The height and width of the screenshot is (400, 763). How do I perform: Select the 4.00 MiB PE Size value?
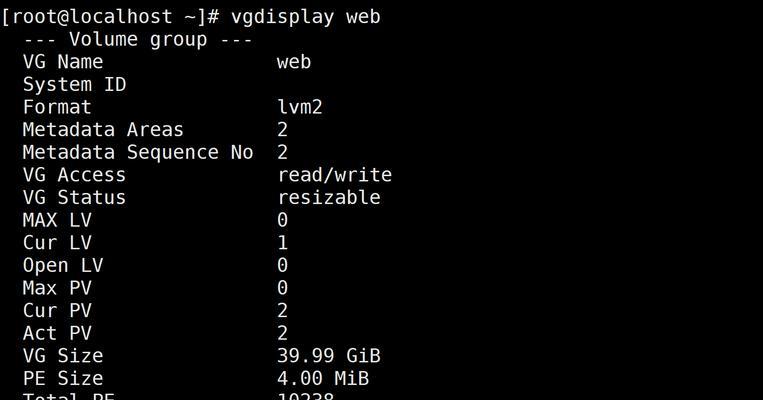pyautogui.click(x=323, y=378)
